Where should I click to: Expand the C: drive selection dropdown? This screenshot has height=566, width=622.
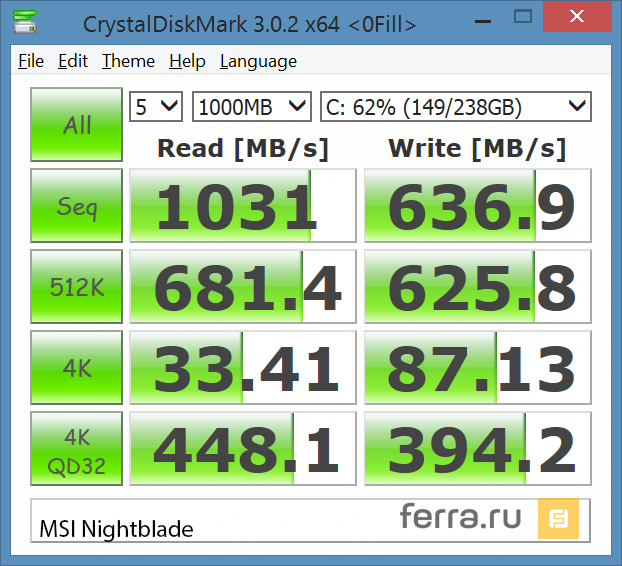pos(455,106)
